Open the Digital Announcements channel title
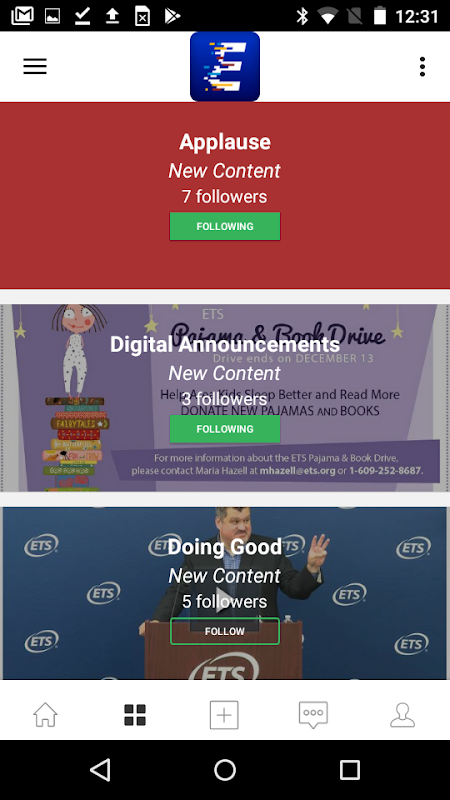 point(225,344)
